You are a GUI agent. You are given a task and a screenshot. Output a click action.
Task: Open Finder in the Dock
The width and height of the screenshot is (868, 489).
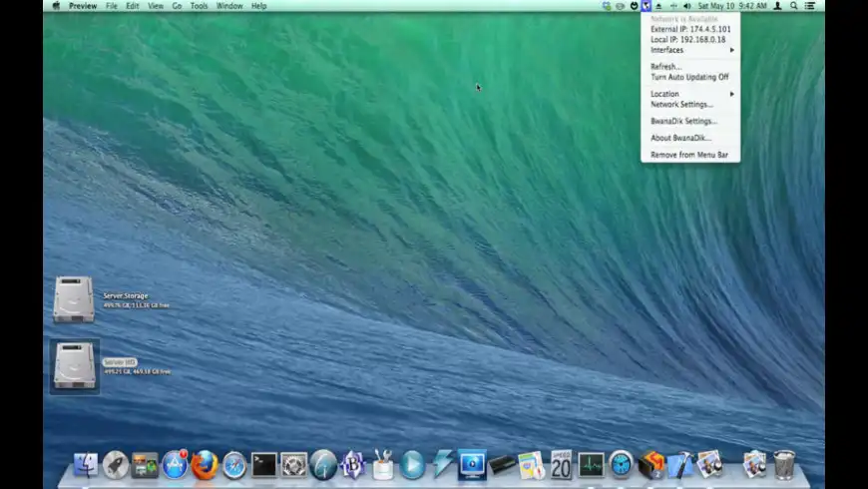click(86, 465)
